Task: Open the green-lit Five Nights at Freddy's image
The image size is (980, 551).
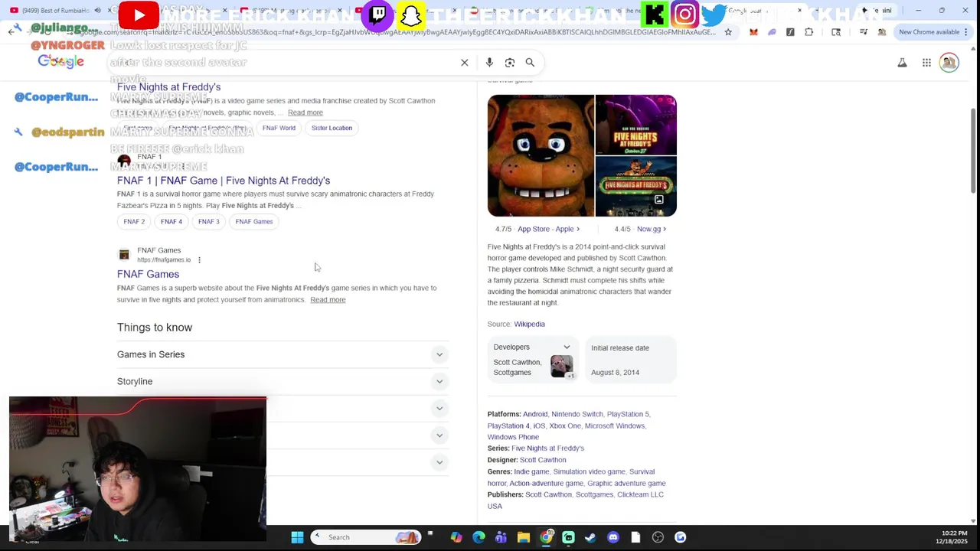Action: coord(636,187)
